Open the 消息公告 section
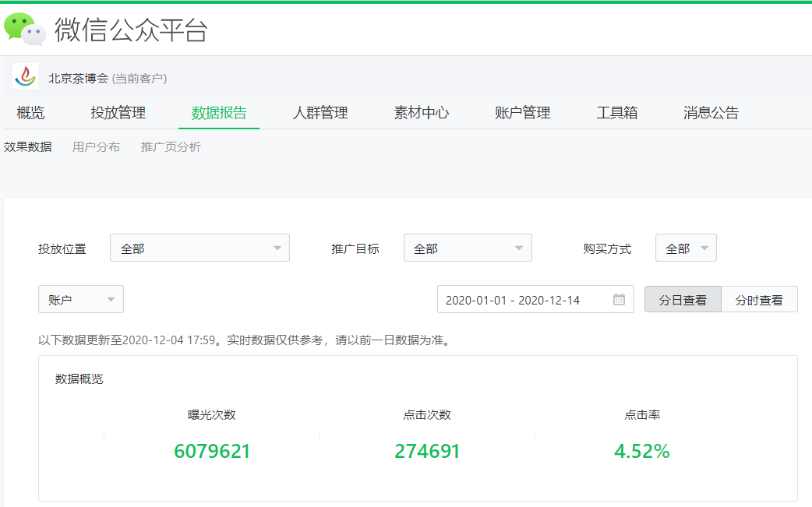 710,112
